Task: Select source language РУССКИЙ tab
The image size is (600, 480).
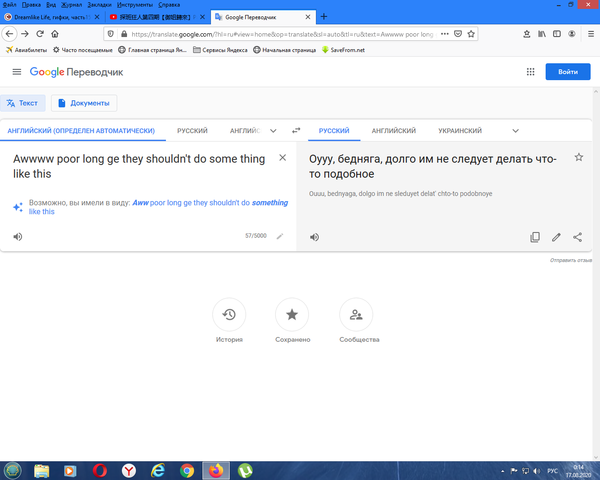Action: click(192, 131)
